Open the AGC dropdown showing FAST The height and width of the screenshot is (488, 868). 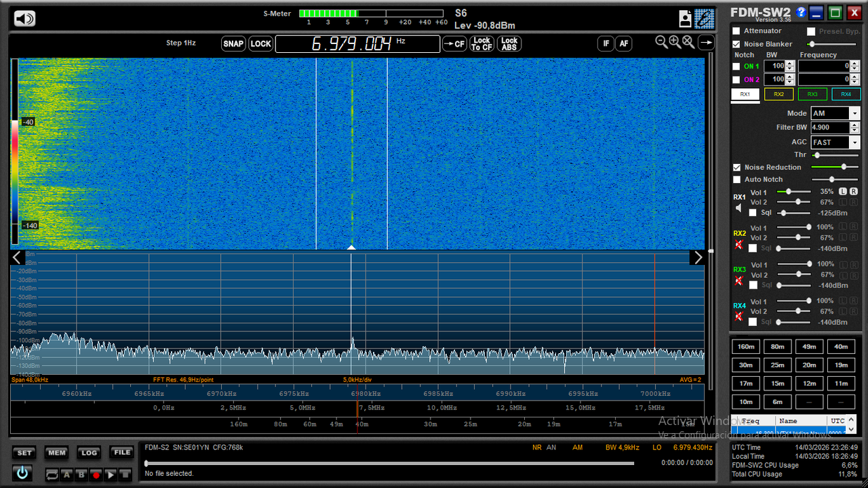pos(835,142)
